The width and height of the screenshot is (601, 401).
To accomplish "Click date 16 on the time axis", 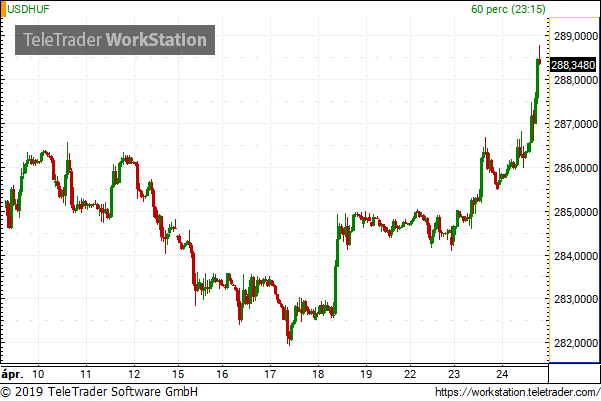I will pyautogui.click(x=222, y=374).
